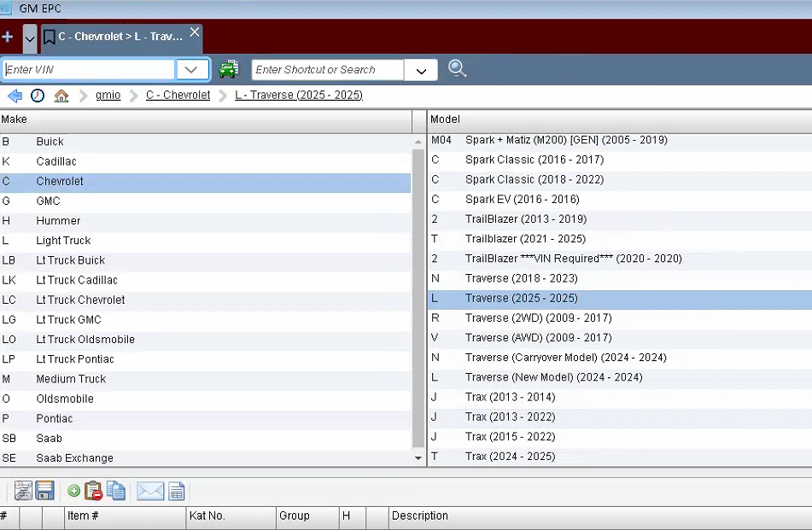Screen dimensions: 812x530
Task: Click the magnifying glass search icon
Action: pyautogui.click(x=458, y=68)
